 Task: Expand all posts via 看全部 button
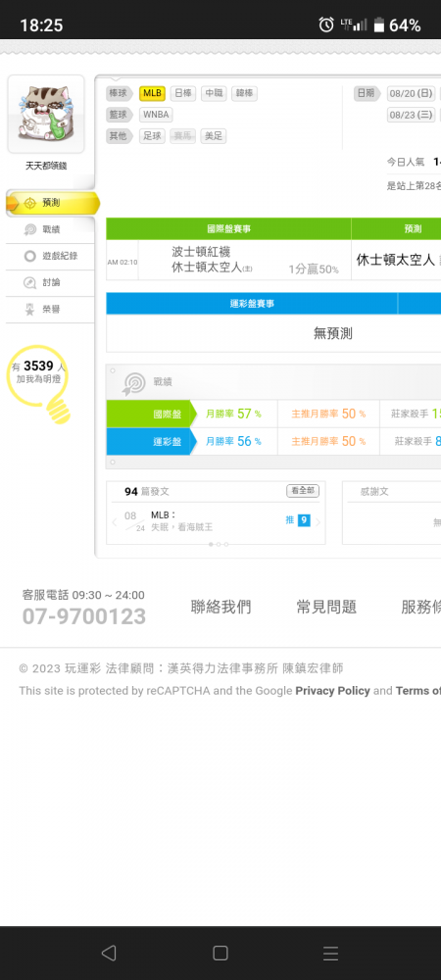(303, 491)
